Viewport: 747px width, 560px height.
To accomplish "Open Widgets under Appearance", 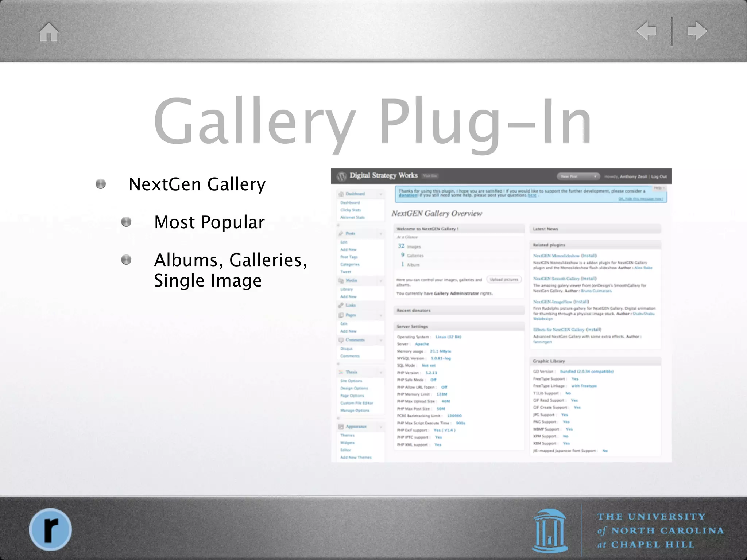I will tap(347, 443).
